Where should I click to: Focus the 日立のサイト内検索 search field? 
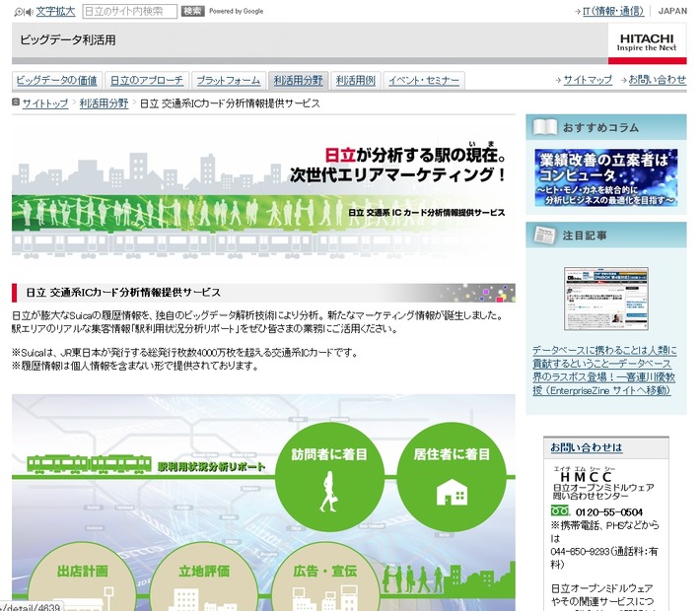coord(129,12)
